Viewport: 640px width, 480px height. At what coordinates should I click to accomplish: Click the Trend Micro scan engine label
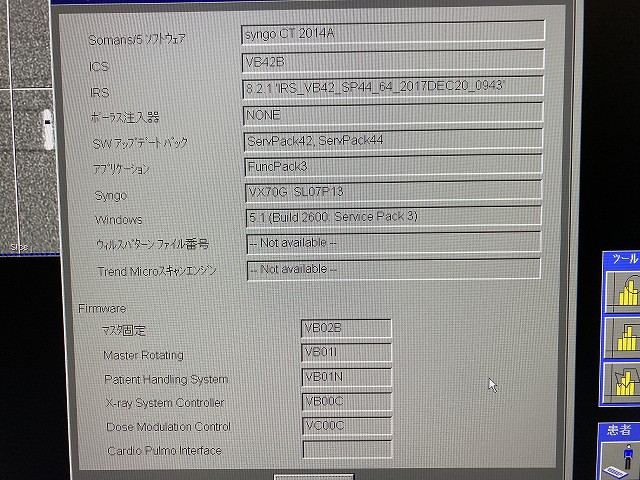tap(157, 271)
